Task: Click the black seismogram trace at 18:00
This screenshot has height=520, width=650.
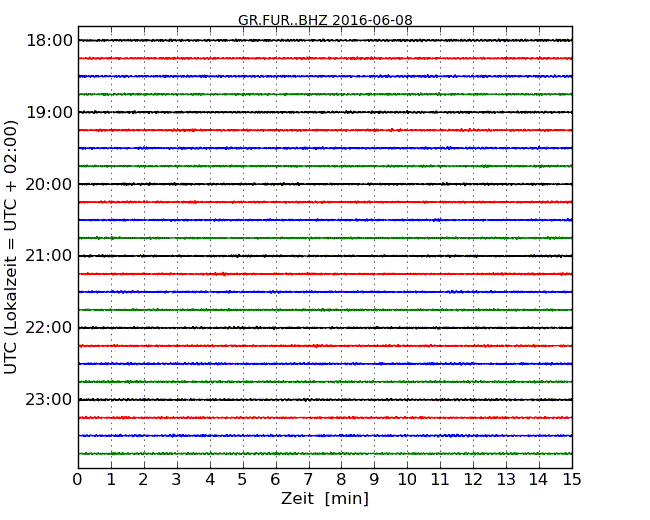Action: (x=325, y=40)
